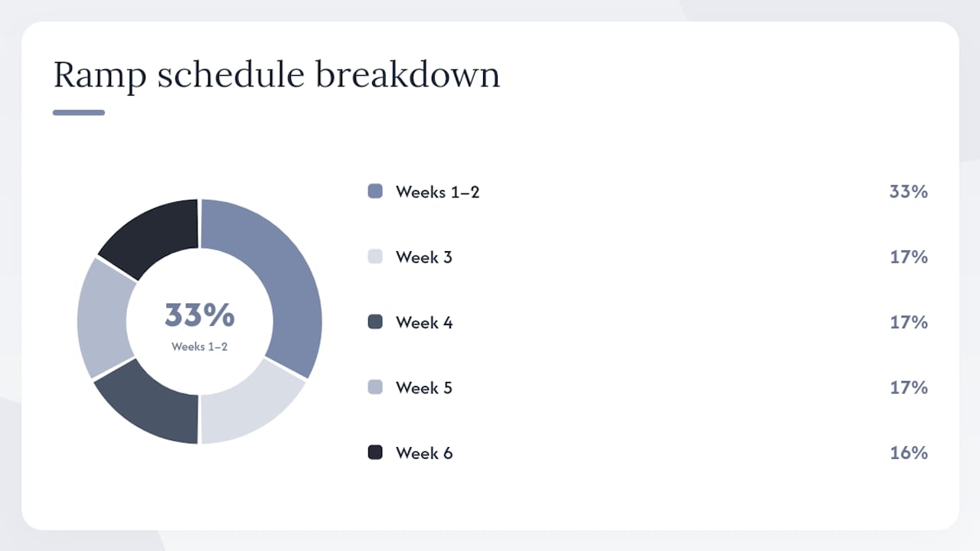Click the Week 4 legend color swatch
The image size is (980, 551).
pyautogui.click(x=375, y=322)
